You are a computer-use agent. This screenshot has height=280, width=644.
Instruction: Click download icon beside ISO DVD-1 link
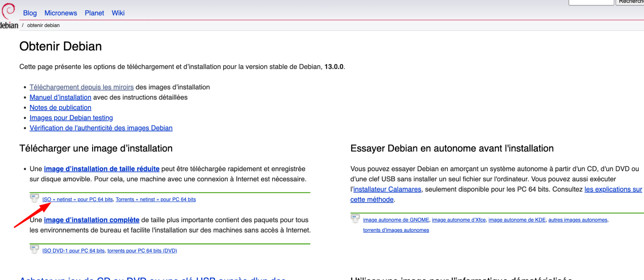click(x=34, y=249)
